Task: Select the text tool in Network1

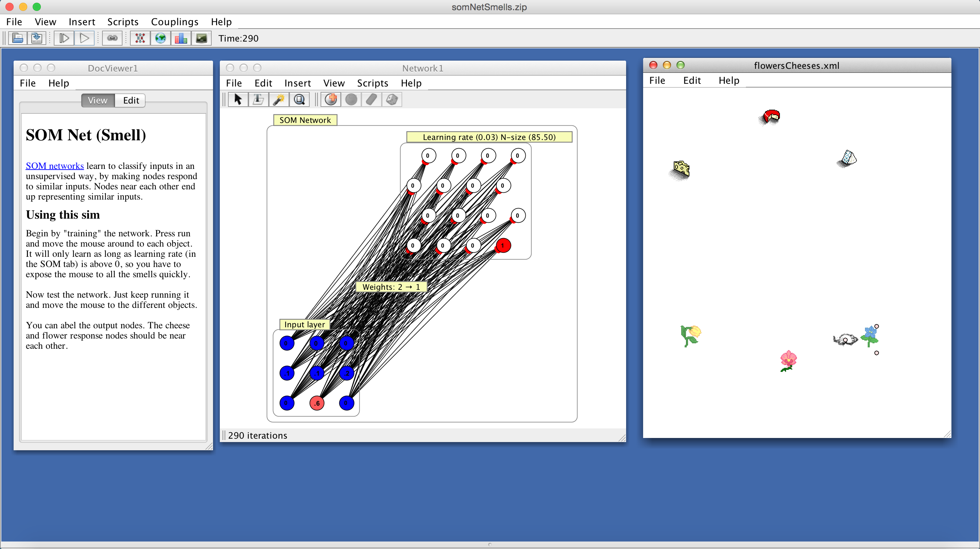Action: pyautogui.click(x=258, y=99)
